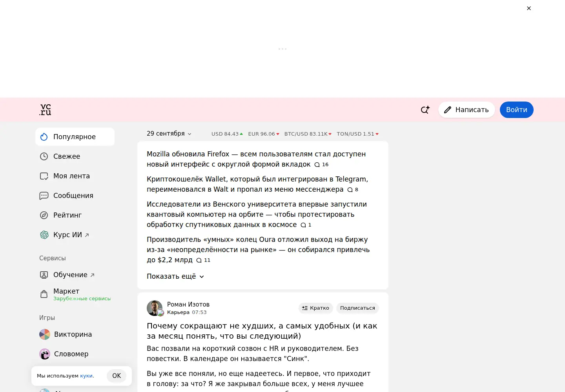Close the top ad banner
Screen dimensions: 565x392
529,8
